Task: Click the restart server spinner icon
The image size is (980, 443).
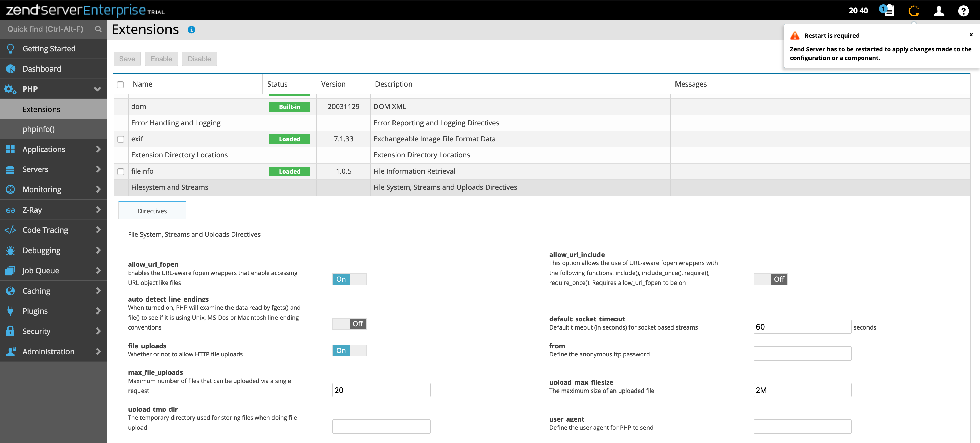Action: point(914,11)
